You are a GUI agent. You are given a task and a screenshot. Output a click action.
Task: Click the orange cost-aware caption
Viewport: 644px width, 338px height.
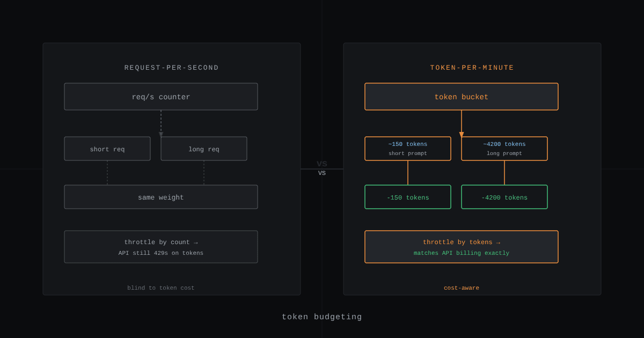tap(462, 288)
